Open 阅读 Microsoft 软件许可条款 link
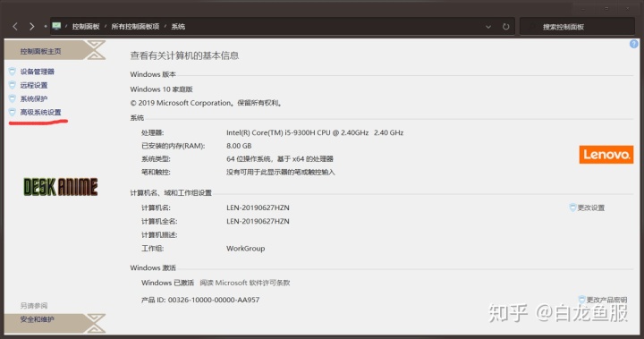Screen dimensions: 644x339 click(245, 283)
